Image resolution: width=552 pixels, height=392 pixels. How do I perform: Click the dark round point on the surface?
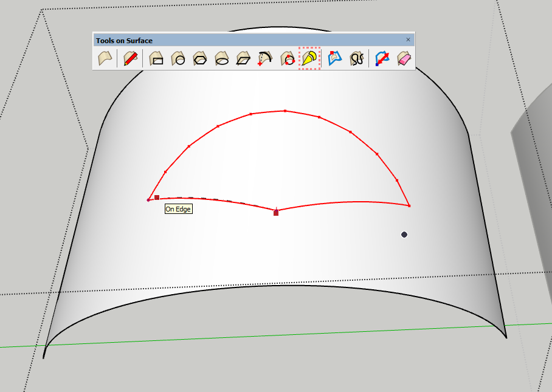404,235
